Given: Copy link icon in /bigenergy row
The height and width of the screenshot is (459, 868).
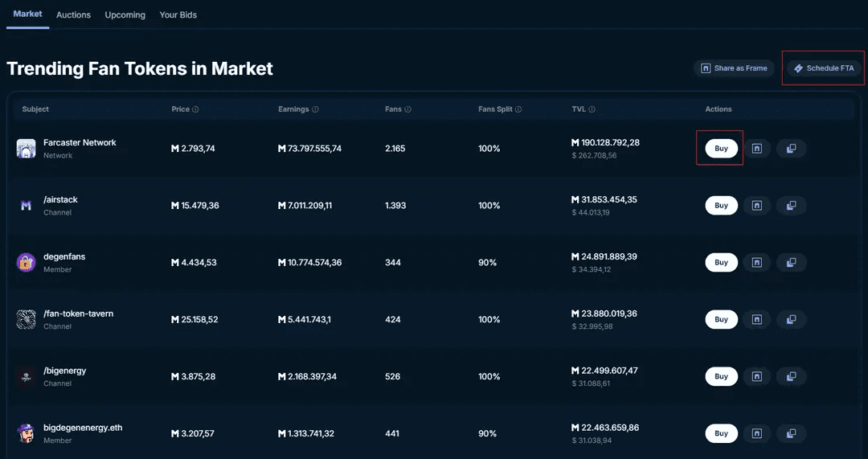Looking at the screenshot, I should (x=791, y=376).
